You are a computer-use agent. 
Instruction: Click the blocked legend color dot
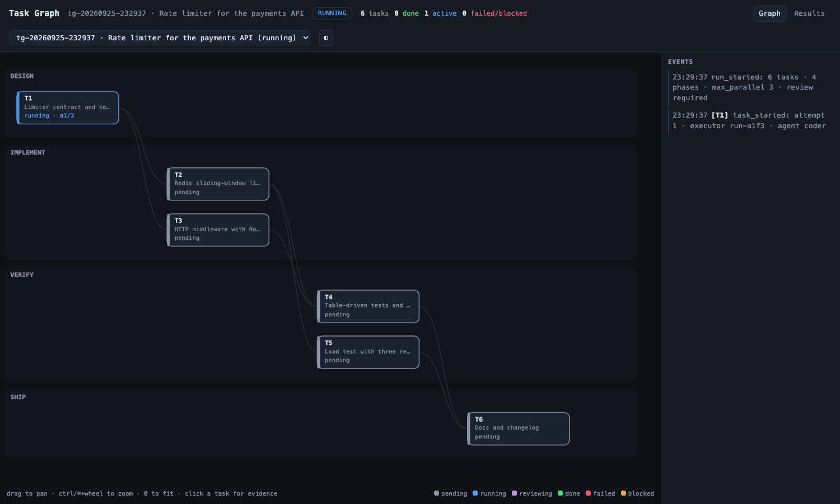point(623,493)
